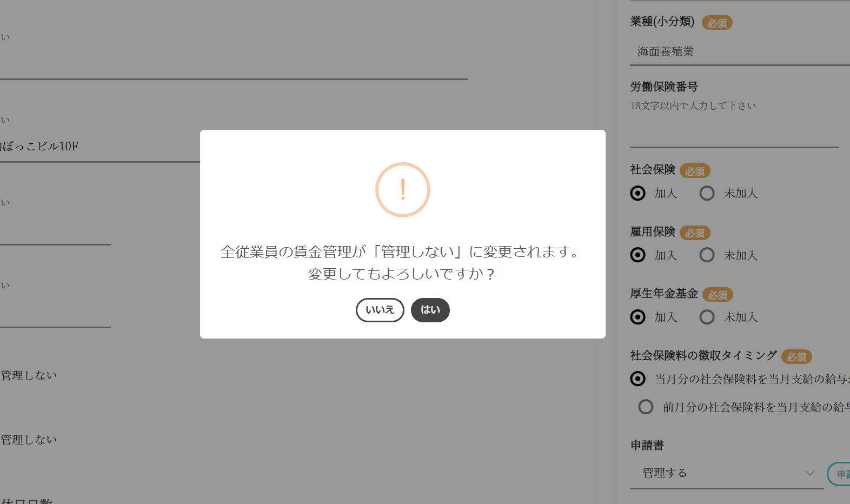Screen dimensions: 850x504
Task: Click the orange exclamation warning icon
Action: (402, 190)
